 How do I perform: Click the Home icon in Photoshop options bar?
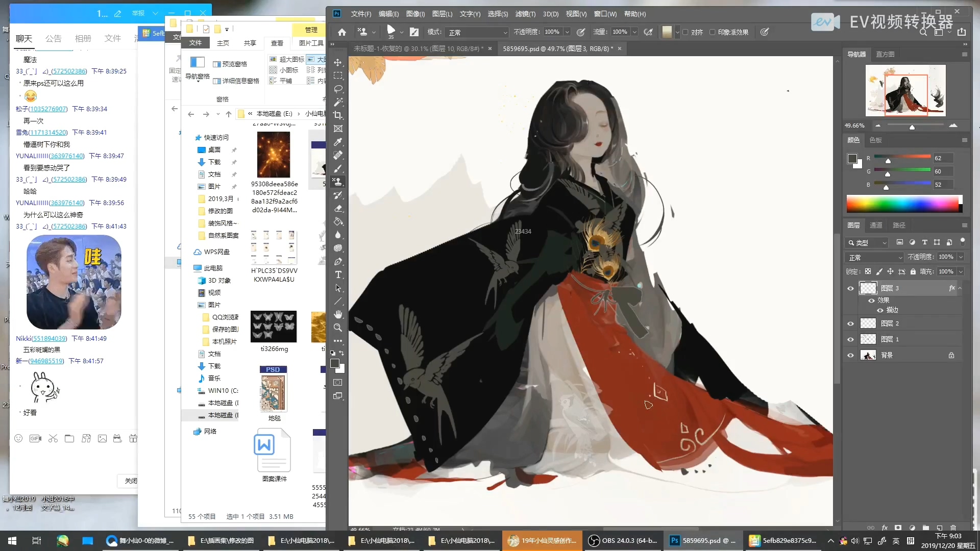(342, 32)
